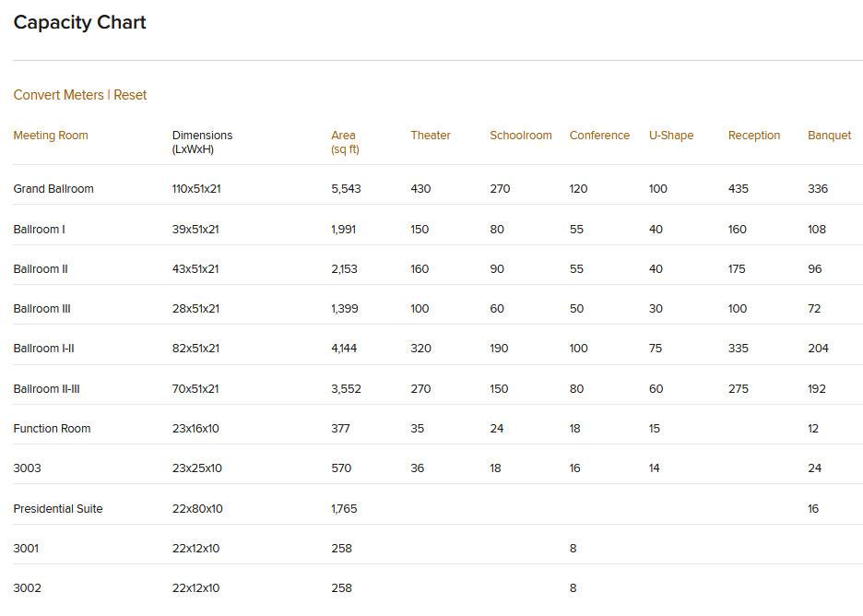Click the Ballroom I-II banquet value 204
The width and height of the screenshot is (863, 616).
click(x=818, y=348)
